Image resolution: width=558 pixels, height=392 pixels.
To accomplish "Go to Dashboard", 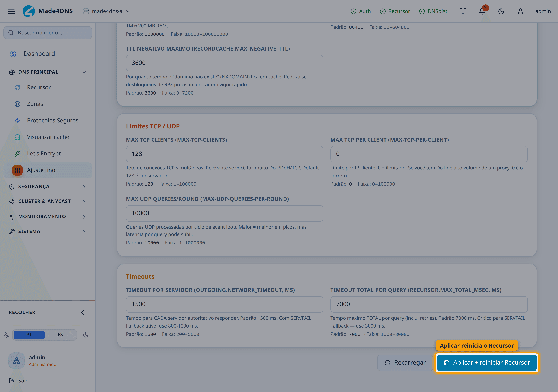I will pos(48,54).
